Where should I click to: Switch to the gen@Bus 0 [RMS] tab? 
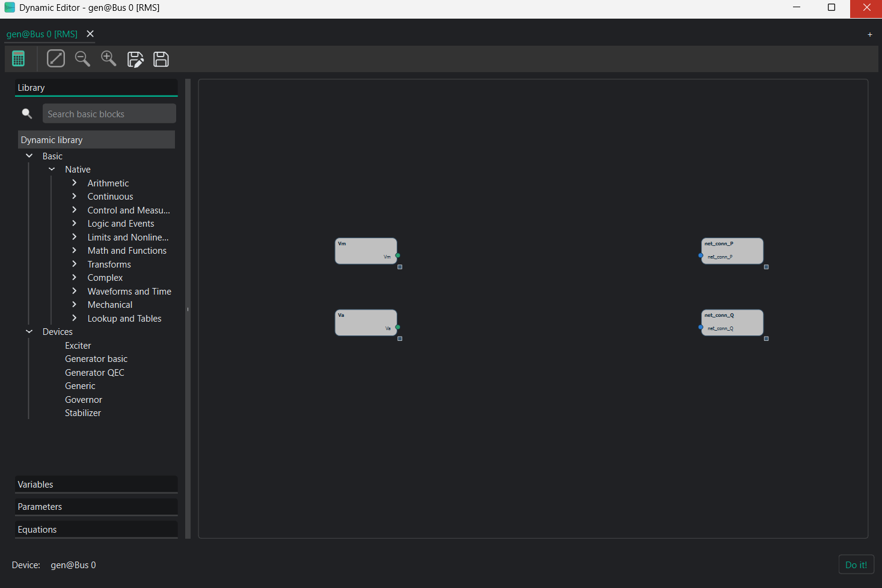[42, 34]
